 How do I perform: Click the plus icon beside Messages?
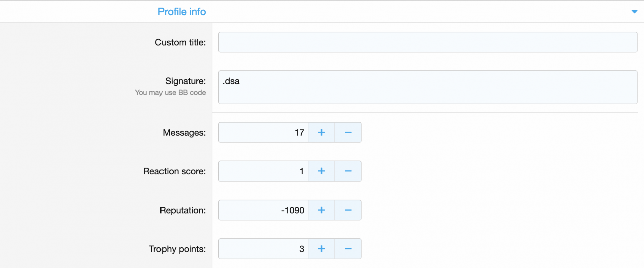pos(321,133)
